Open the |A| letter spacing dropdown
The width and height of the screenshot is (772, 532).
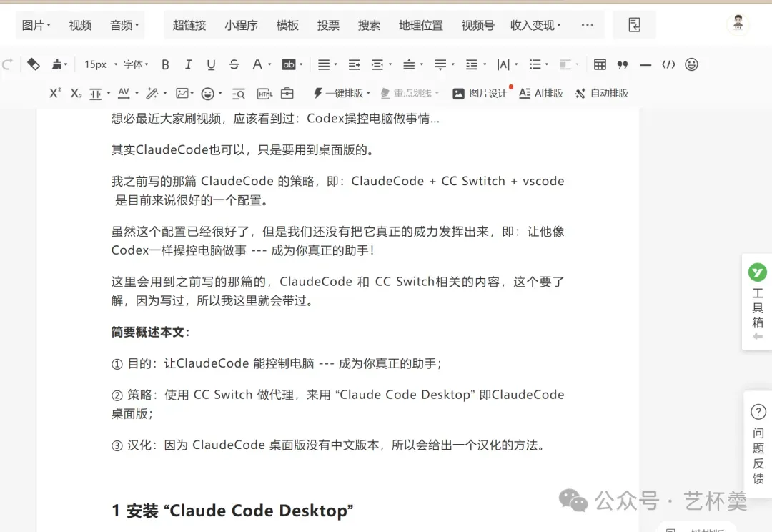click(x=507, y=64)
